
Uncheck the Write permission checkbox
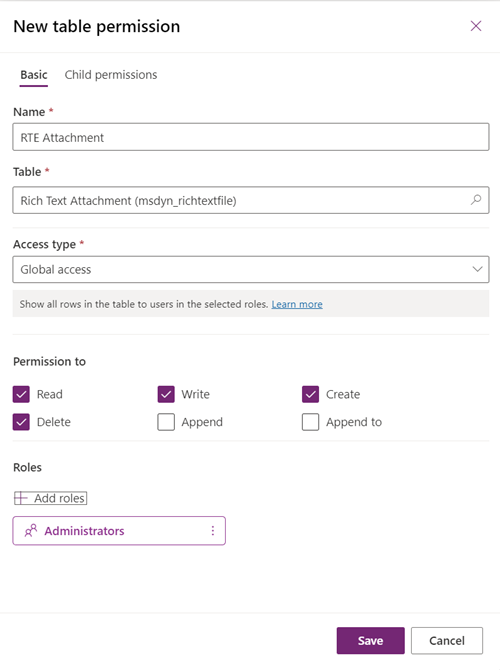click(166, 394)
